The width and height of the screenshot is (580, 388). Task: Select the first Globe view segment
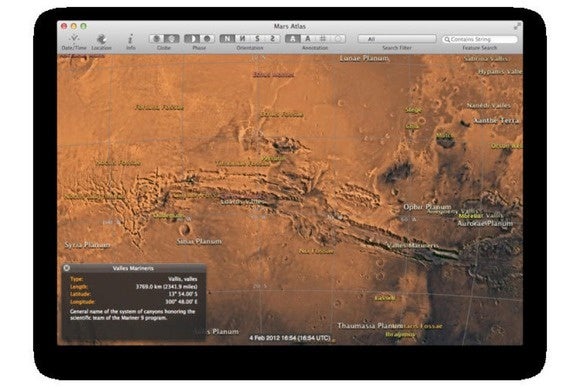(157, 38)
